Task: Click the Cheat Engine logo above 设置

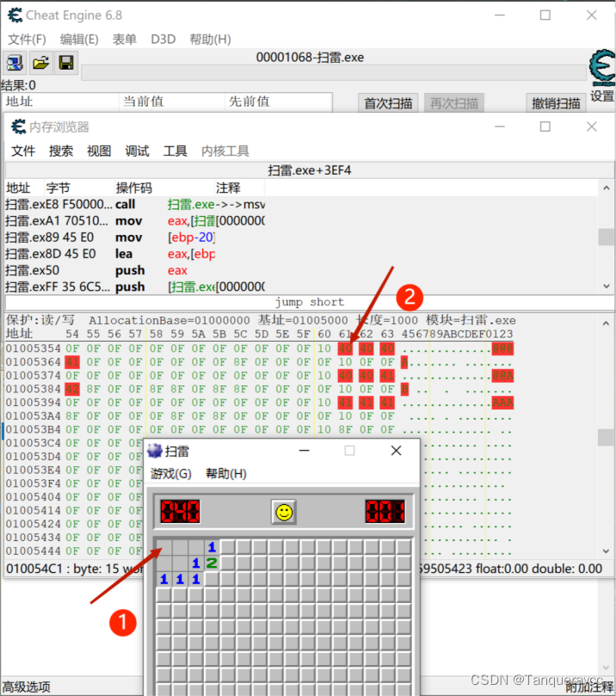Action: click(x=602, y=68)
